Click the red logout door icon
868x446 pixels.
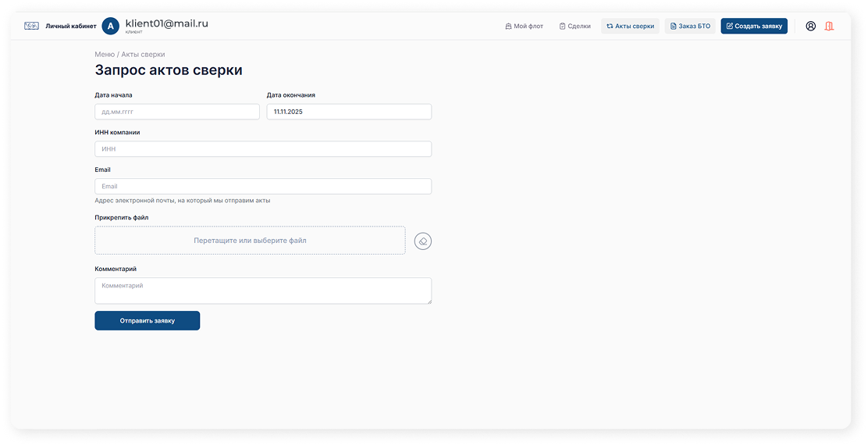829,26
